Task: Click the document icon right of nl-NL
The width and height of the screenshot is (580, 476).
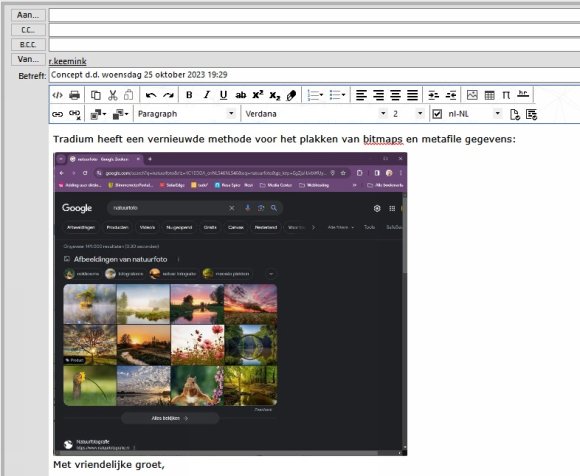Action: (515, 114)
